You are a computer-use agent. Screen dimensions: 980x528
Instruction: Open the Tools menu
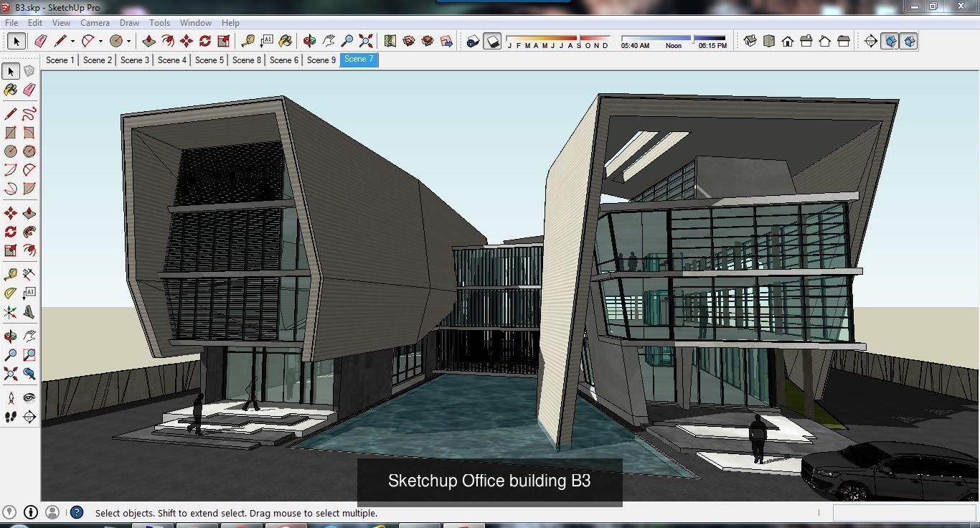click(x=159, y=23)
